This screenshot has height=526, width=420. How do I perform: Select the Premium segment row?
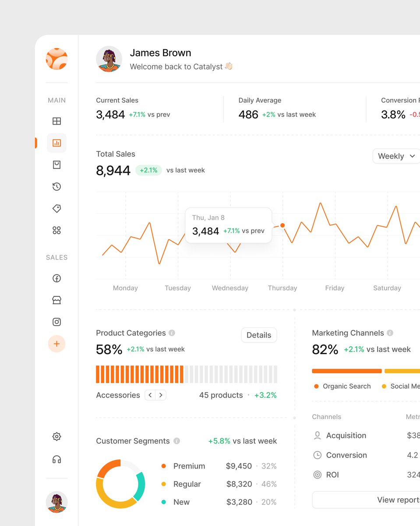pos(219,466)
